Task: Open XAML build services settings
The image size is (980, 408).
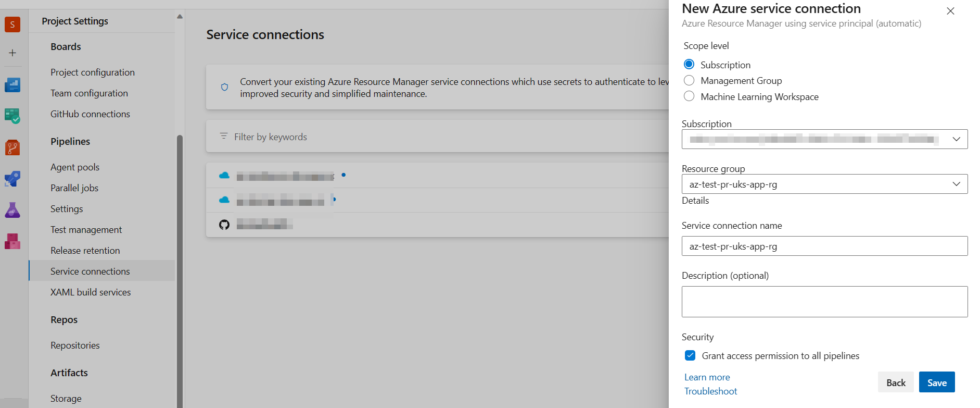Action: 91,292
